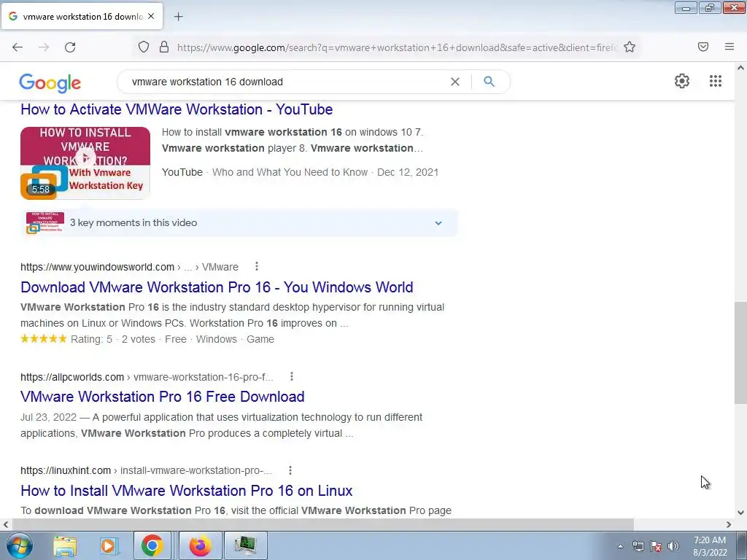
Task: Launch Windows Media Player from taskbar
Action: point(109,545)
